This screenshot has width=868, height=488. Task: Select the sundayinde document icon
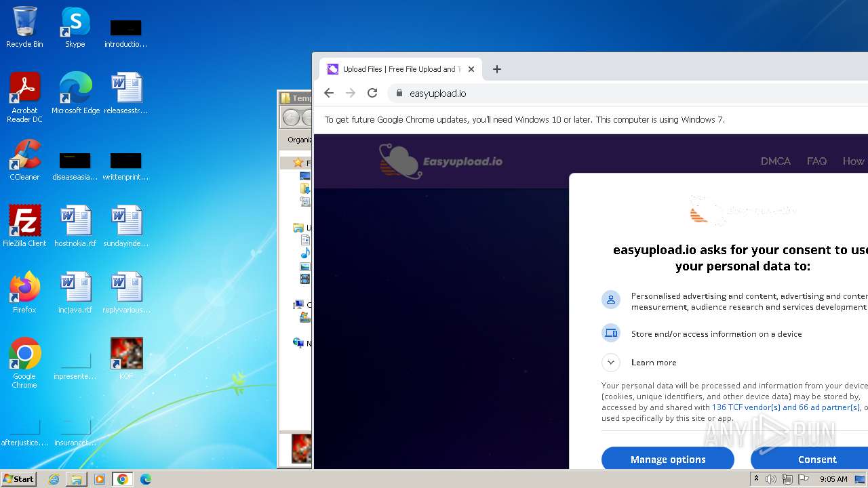(x=126, y=226)
